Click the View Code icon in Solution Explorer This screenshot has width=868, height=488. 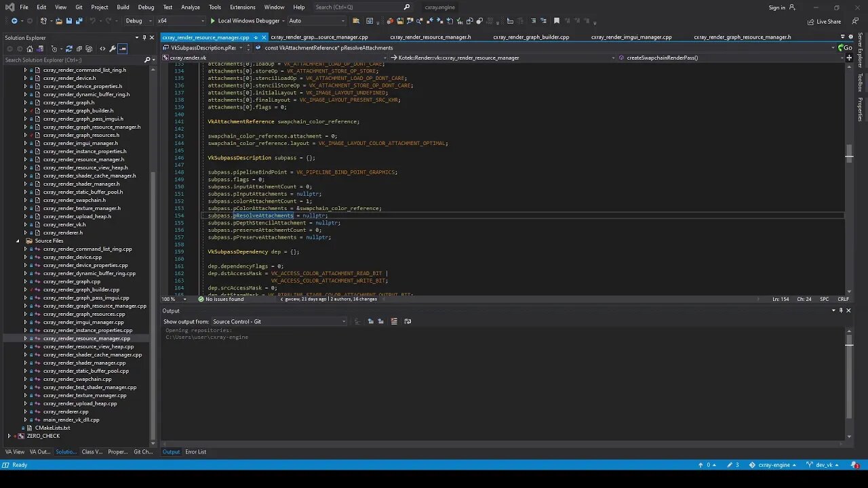[x=102, y=49]
